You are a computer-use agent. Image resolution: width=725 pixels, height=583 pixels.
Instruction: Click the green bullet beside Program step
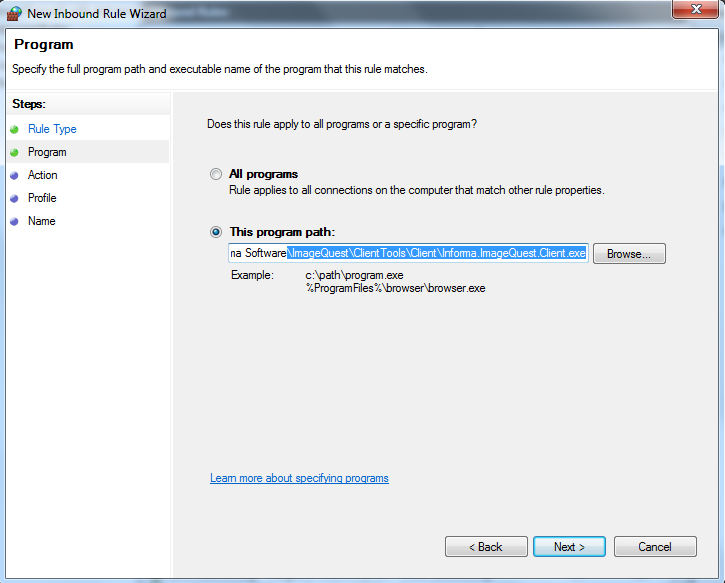(x=14, y=153)
